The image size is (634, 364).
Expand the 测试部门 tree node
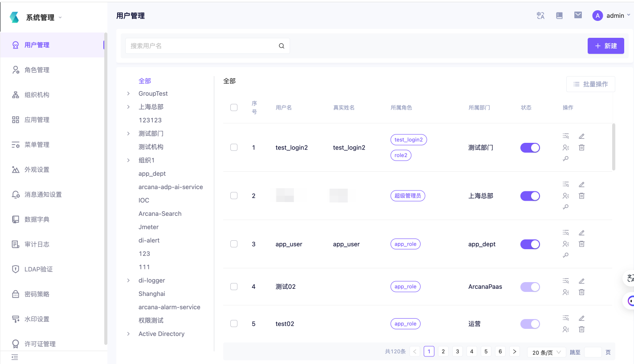128,133
